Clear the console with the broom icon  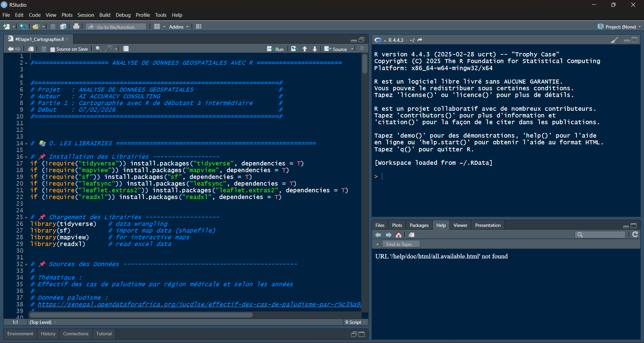coord(614,40)
